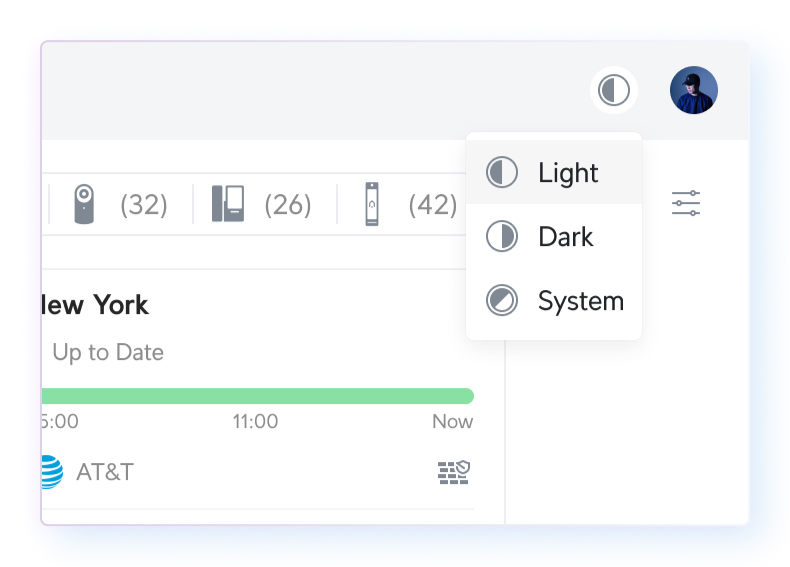Select the camera count (32)

click(x=144, y=205)
